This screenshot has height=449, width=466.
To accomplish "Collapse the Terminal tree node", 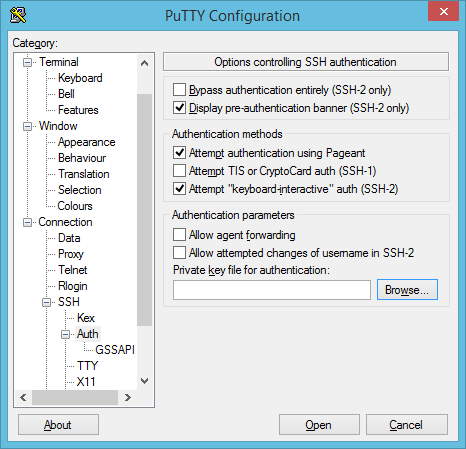I will (28, 62).
